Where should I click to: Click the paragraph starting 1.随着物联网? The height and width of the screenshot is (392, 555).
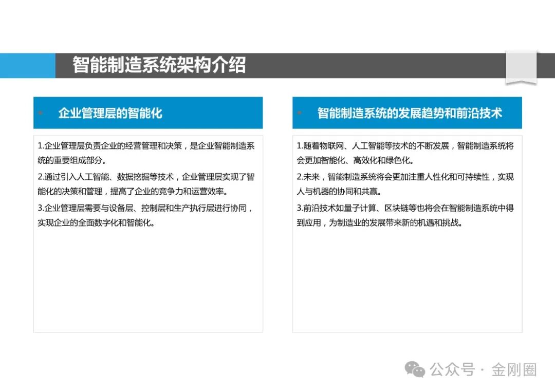pyautogui.click(x=405, y=153)
